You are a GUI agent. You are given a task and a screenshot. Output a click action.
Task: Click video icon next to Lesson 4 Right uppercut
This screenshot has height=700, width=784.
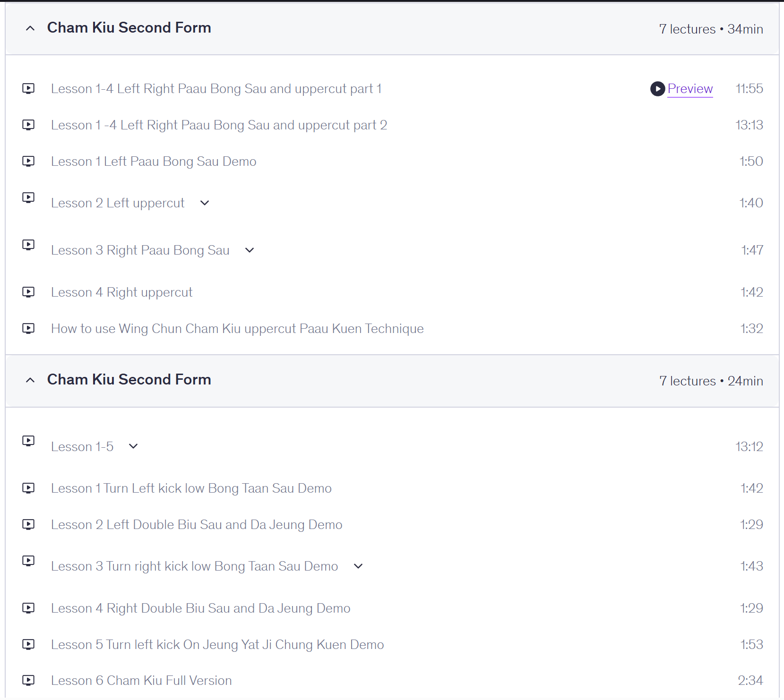[x=28, y=292]
